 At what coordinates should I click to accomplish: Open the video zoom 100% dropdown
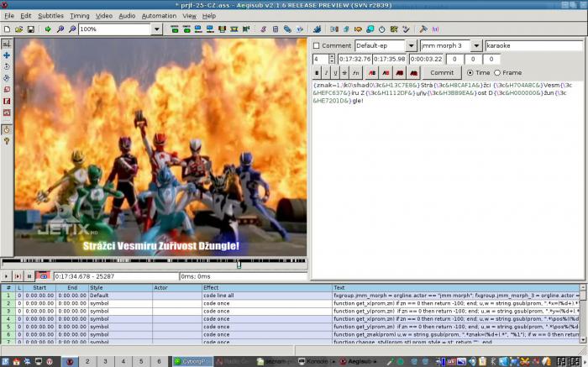click(x=157, y=29)
